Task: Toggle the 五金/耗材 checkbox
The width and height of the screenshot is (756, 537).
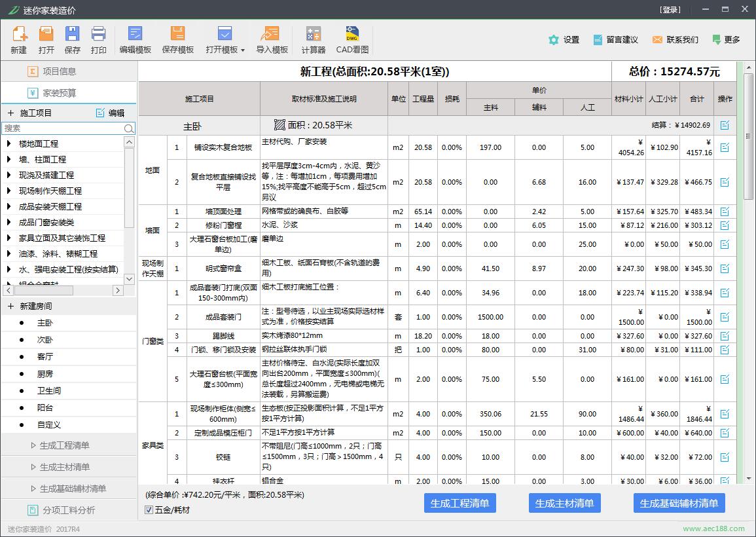Action: [x=149, y=509]
